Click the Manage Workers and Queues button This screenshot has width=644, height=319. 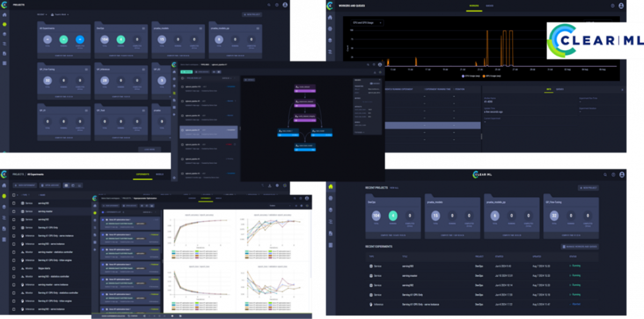pos(579,247)
